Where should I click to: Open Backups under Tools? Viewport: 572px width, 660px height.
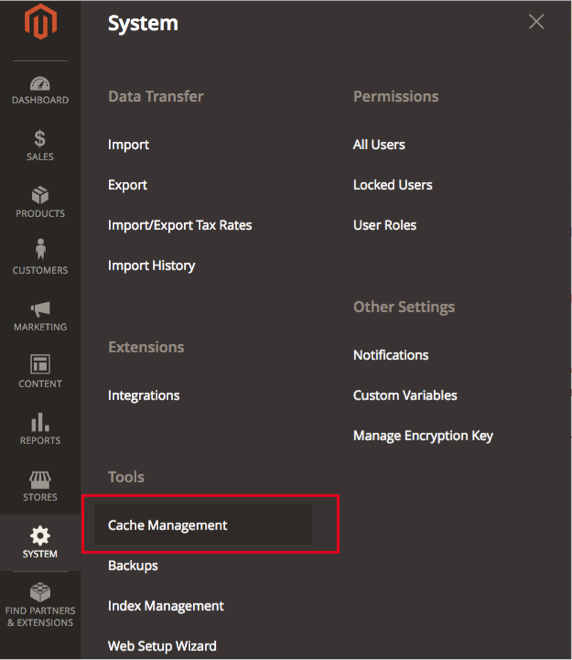point(133,566)
